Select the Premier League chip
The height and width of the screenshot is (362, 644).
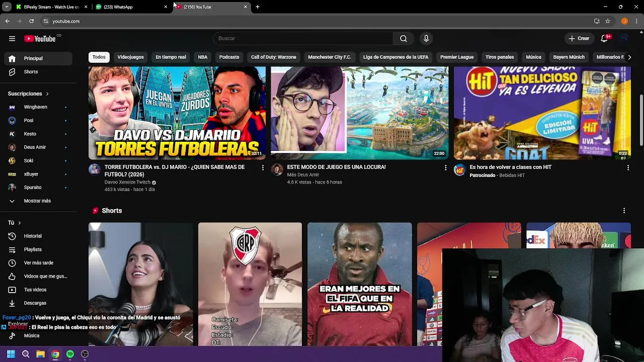tap(457, 57)
